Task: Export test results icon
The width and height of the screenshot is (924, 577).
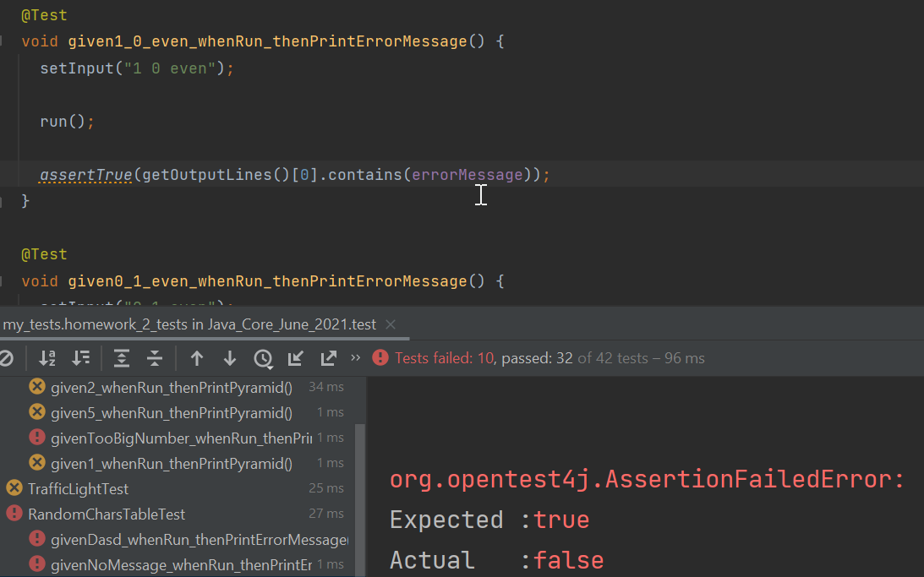Action: 328,358
